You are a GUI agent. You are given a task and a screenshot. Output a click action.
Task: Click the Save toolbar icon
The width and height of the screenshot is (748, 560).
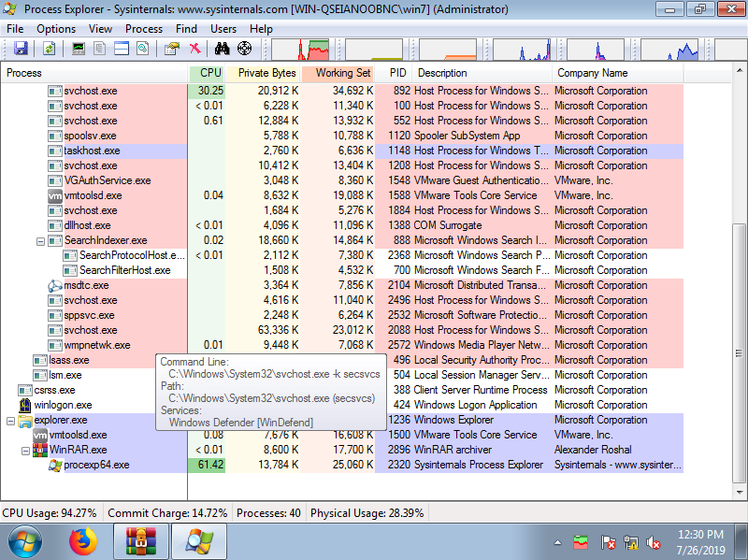21,49
